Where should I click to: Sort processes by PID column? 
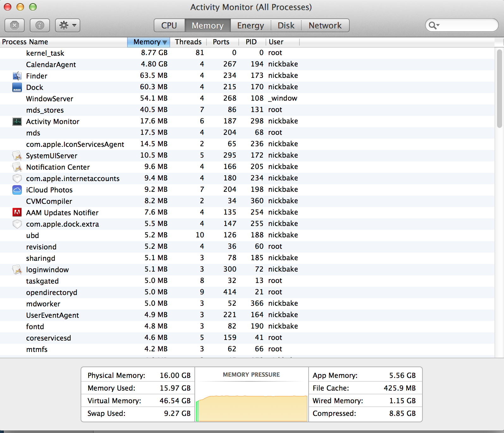(252, 42)
